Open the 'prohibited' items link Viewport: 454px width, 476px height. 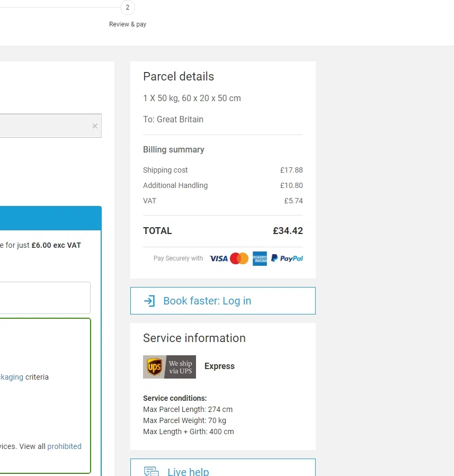(x=64, y=446)
